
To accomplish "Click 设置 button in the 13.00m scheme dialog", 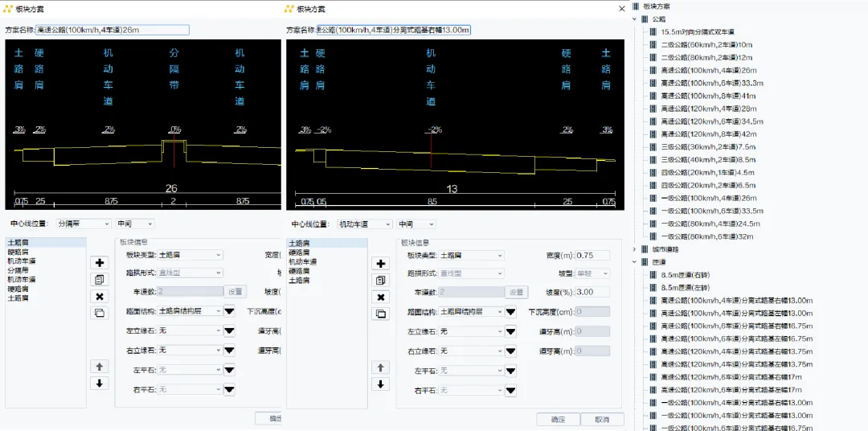I will click(x=517, y=292).
